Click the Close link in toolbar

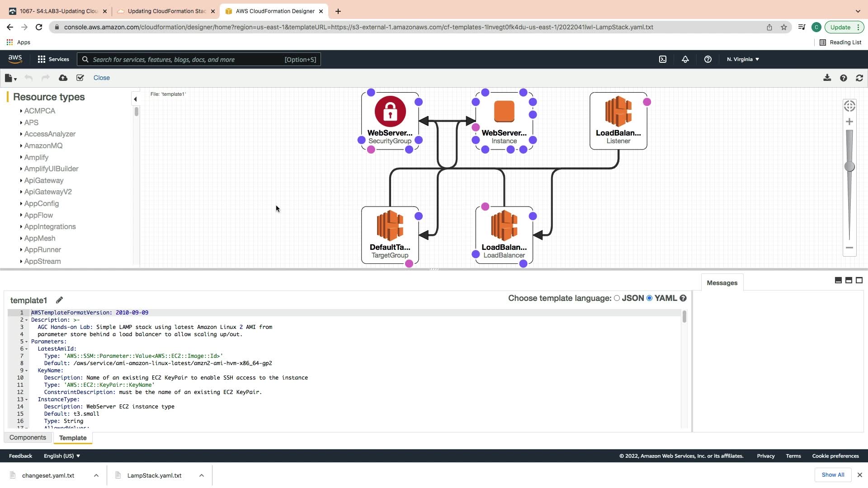pos(101,78)
